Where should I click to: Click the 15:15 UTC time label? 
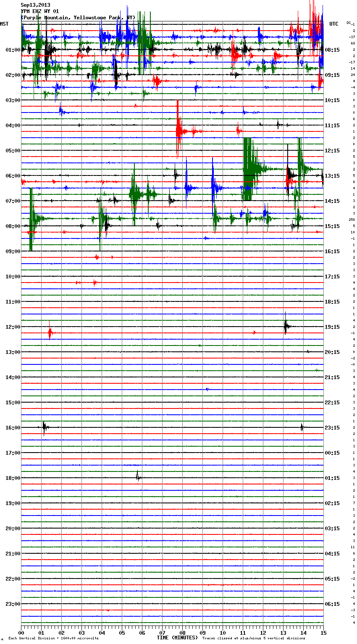coord(332,226)
